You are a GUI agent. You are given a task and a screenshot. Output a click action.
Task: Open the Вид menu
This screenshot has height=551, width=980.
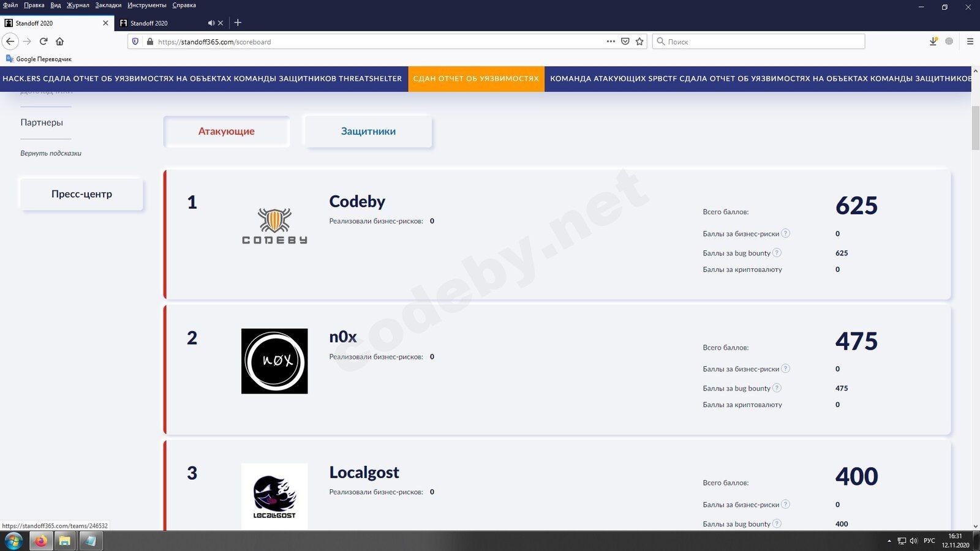tap(56, 6)
